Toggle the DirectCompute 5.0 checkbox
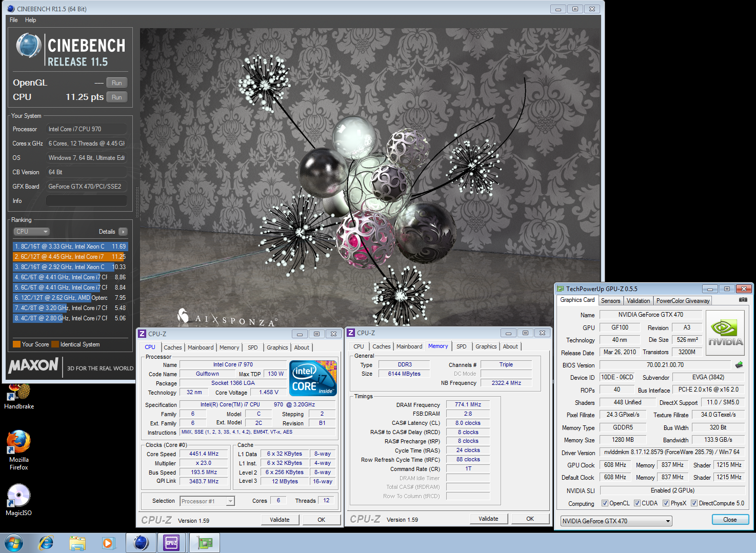 694,503
